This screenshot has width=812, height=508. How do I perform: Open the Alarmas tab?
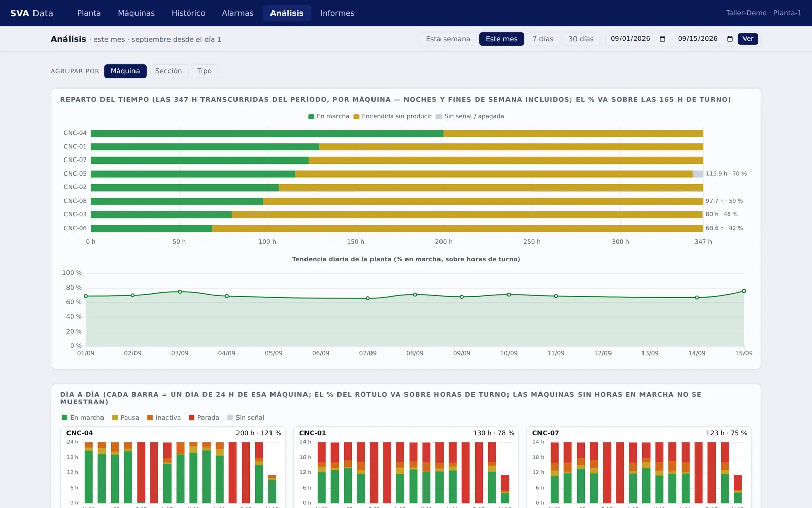(x=238, y=13)
